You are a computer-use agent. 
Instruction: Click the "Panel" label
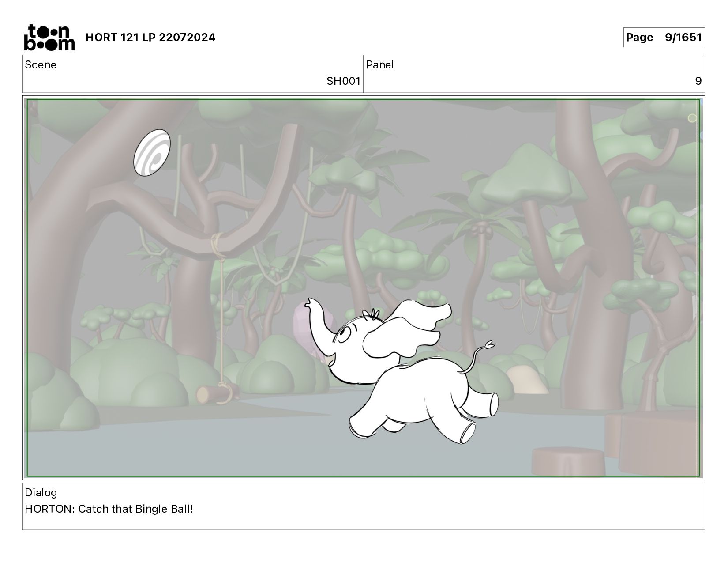380,65
